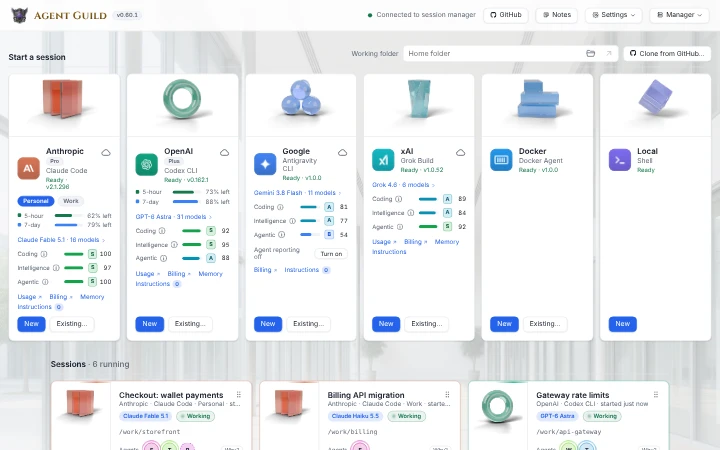Click Billing API migration session title

point(366,395)
